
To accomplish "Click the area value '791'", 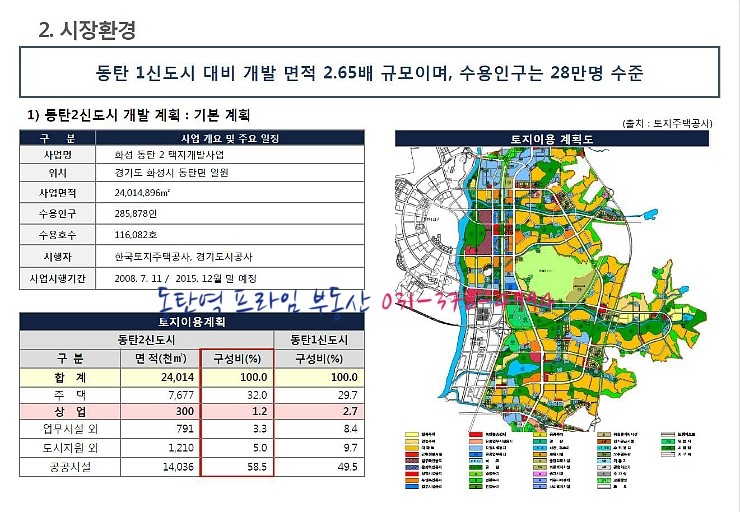I will point(185,429).
